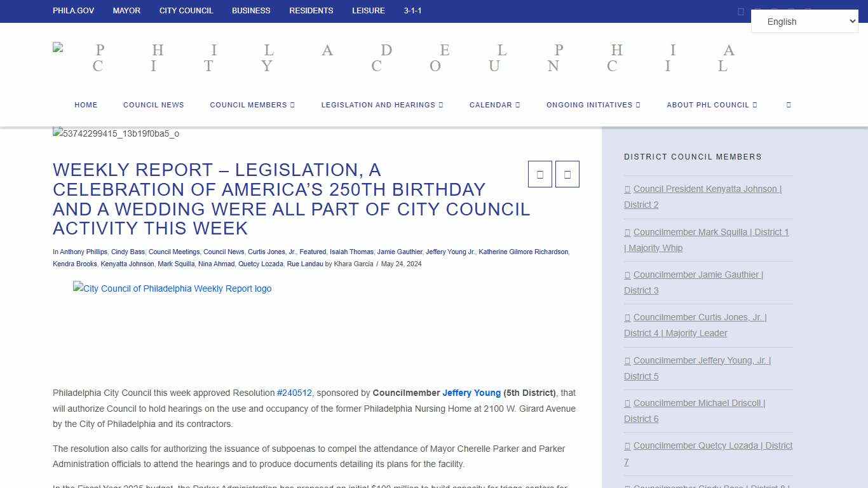This screenshot has height=488, width=868.
Task: Open the Jamie Gauthier category tag
Action: [x=400, y=252]
